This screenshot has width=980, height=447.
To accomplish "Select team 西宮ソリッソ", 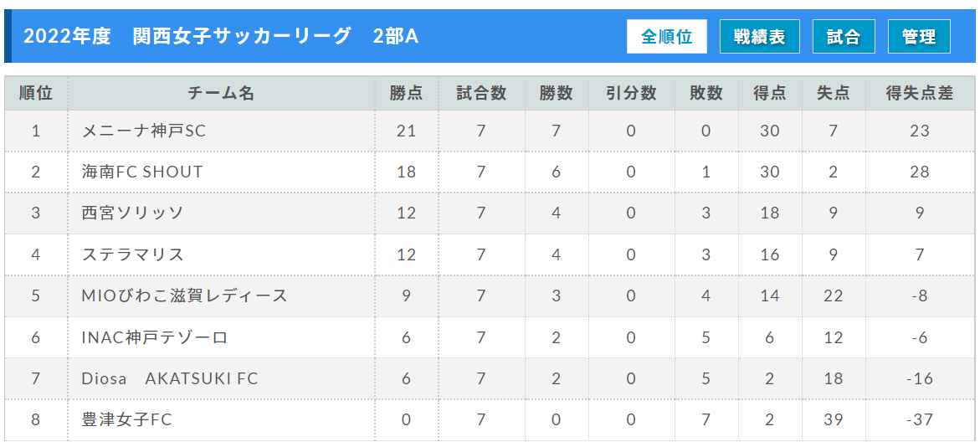I will pyautogui.click(x=132, y=213).
